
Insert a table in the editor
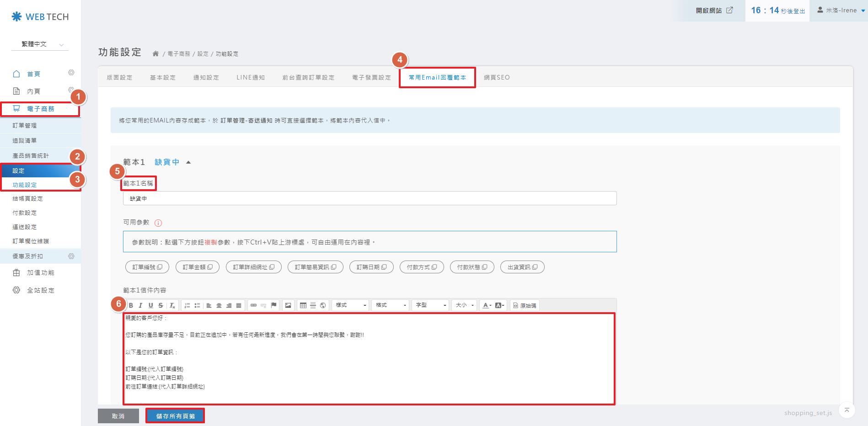[303, 305]
